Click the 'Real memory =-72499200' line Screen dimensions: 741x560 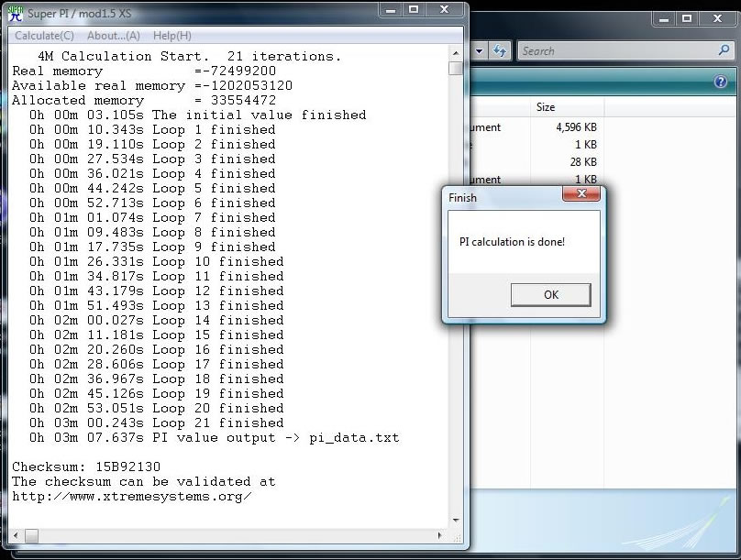click(144, 71)
